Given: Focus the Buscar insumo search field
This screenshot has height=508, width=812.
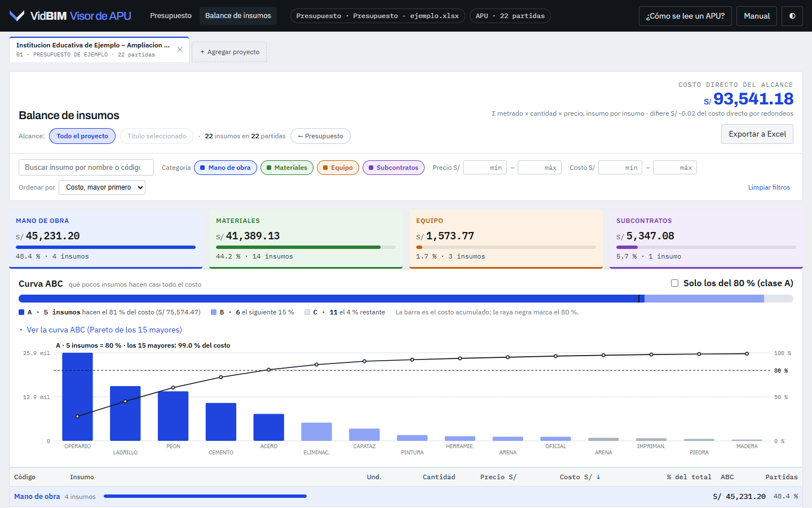Looking at the screenshot, I should coord(86,168).
